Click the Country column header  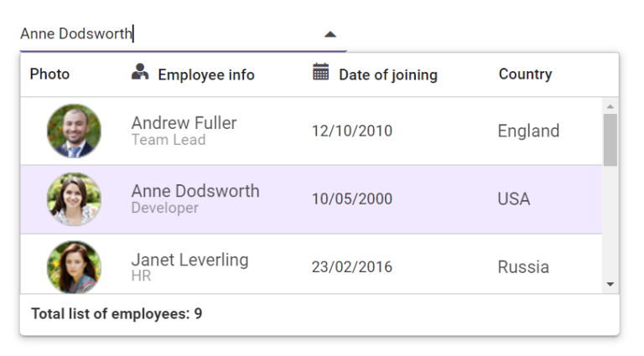[525, 75]
